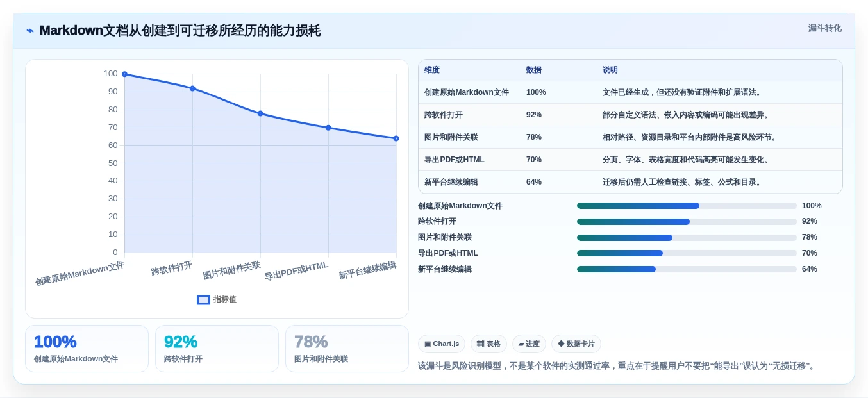Click the 图片和附件关联 label beside its progress bar
Image resolution: width=868 pixels, height=398 pixels.
pyautogui.click(x=445, y=237)
